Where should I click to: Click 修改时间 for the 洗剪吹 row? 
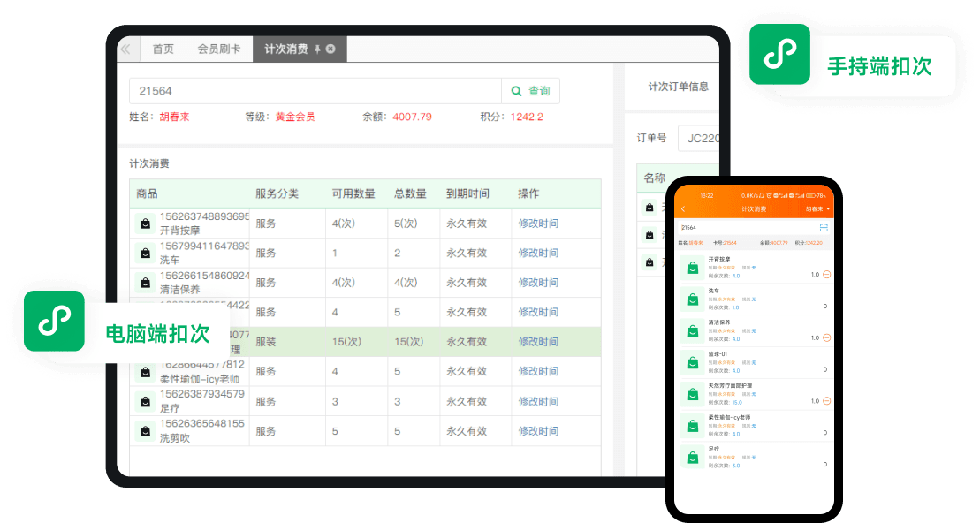pos(538,431)
